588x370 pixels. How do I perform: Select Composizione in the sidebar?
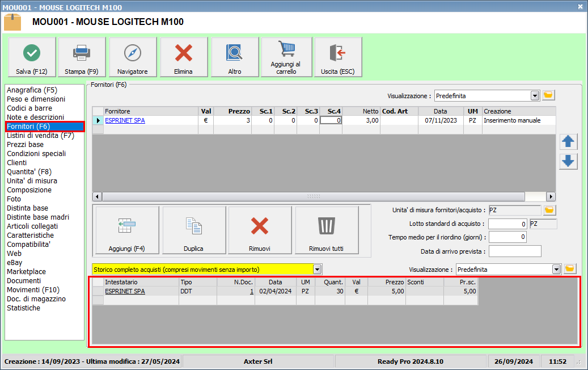(29, 190)
